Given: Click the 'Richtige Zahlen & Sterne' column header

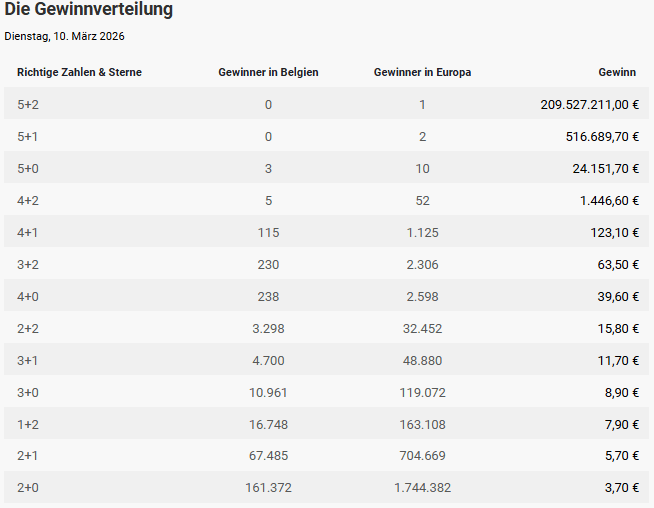Looking at the screenshot, I should tap(80, 72).
